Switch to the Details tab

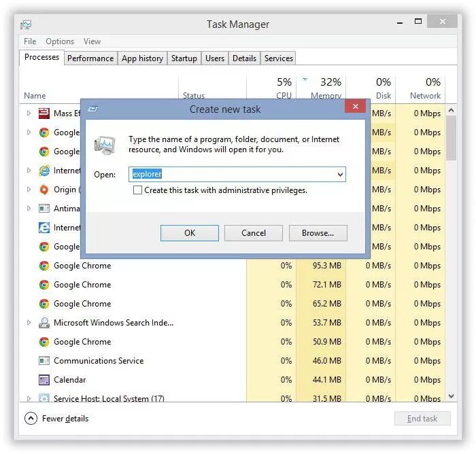pos(244,58)
